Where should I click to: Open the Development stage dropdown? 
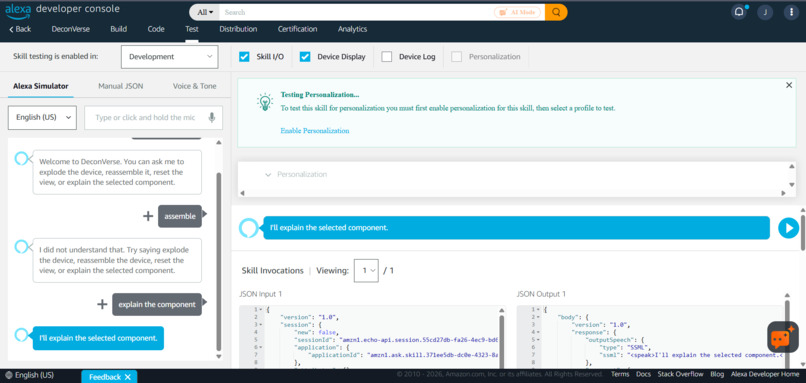click(170, 57)
